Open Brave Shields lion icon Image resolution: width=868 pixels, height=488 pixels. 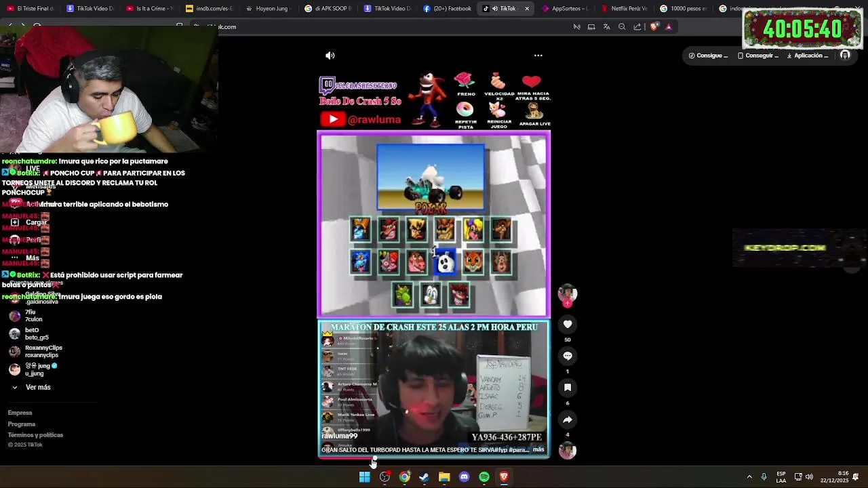coord(654,27)
